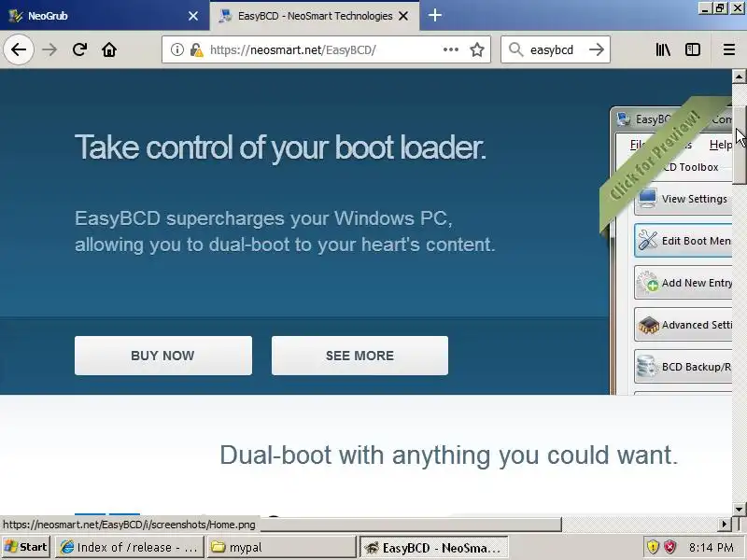Click View Settings in EasyBCD preview
The width and height of the screenshot is (747, 560).
point(684,199)
